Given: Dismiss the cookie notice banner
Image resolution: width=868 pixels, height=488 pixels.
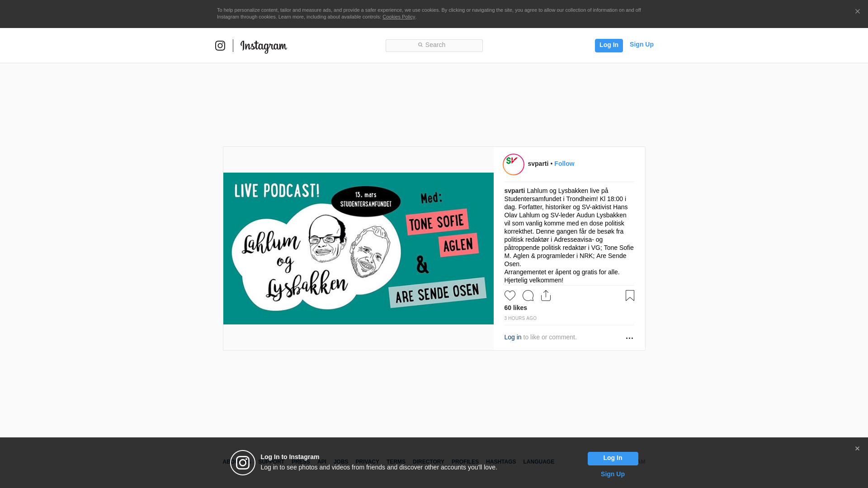Looking at the screenshot, I should (x=857, y=12).
